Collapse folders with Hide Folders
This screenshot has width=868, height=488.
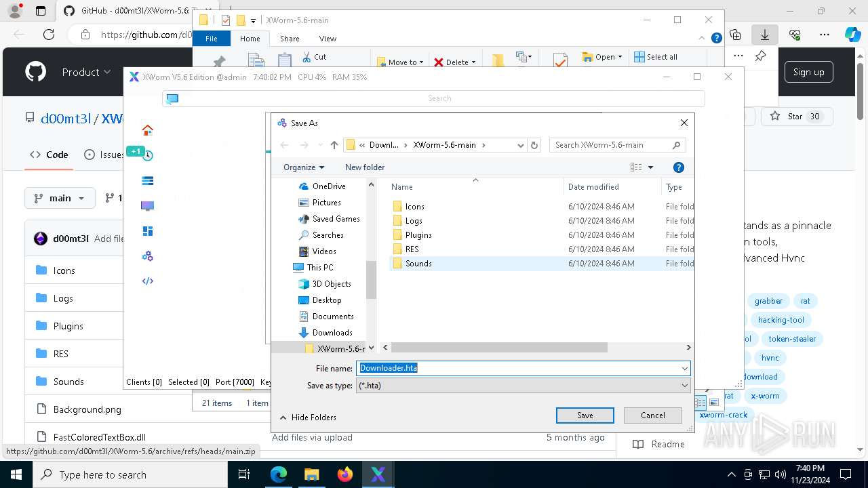[x=308, y=418]
